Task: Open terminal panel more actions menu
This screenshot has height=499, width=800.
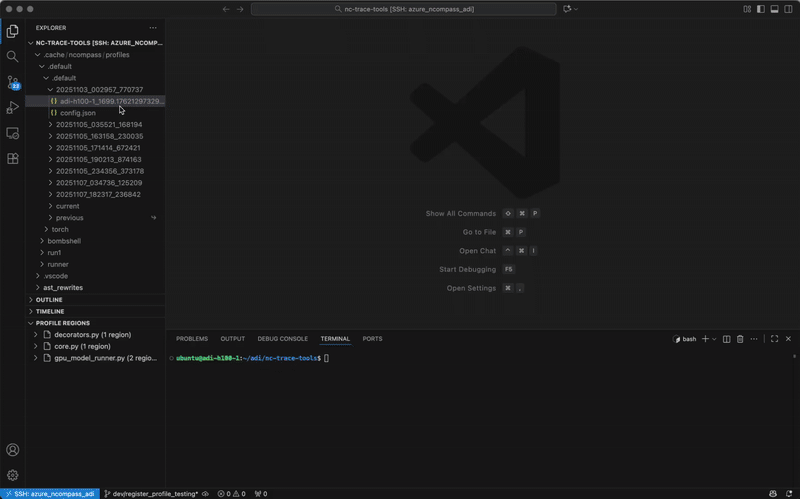Action: click(754, 339)
